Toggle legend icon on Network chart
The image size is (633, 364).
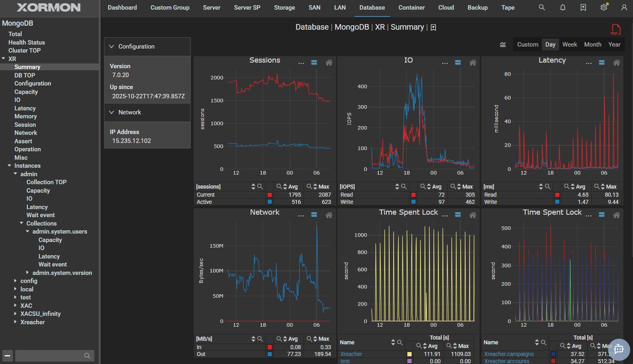point(314,215)
